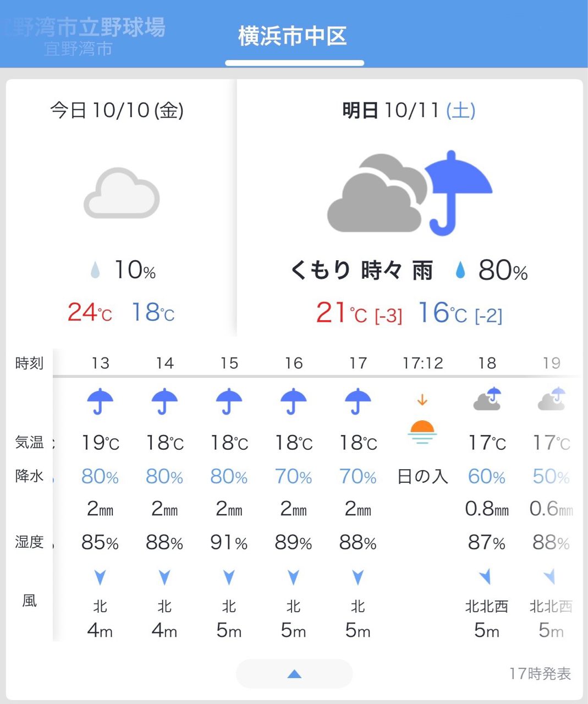Select the 横浜市中区 location tab
Image resolution: width=588 pixels, height=704 pixels.
tap(293, 36)
